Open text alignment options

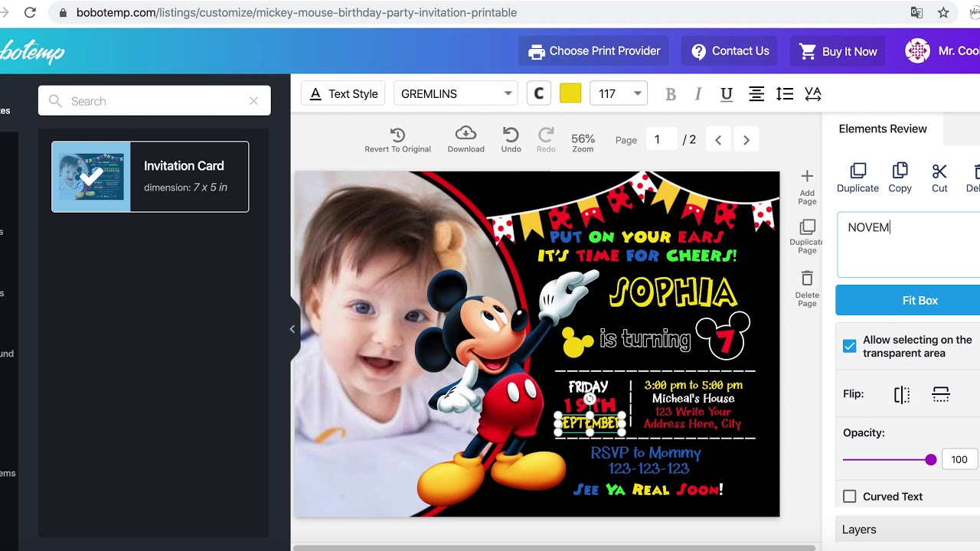(756, 94)
